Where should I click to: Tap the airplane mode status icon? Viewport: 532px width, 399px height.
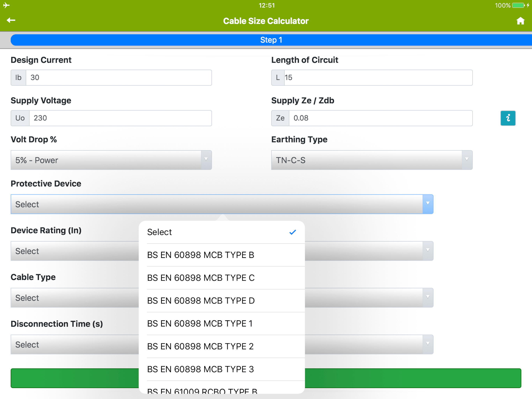click(6, 5)
